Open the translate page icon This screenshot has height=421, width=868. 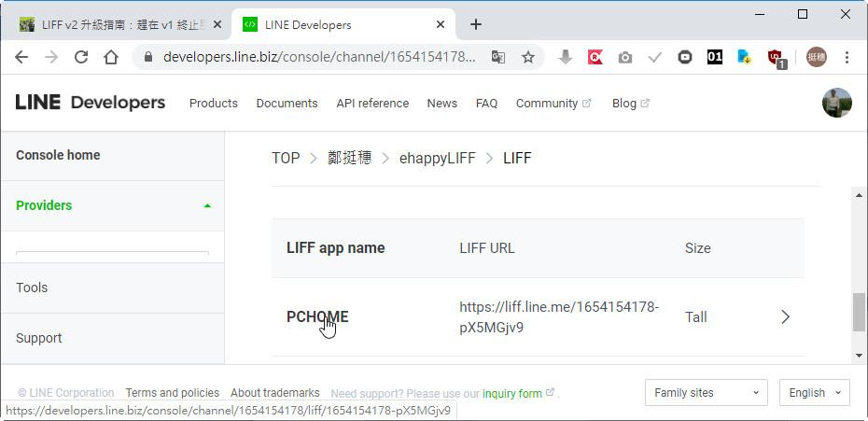[498, 57]
